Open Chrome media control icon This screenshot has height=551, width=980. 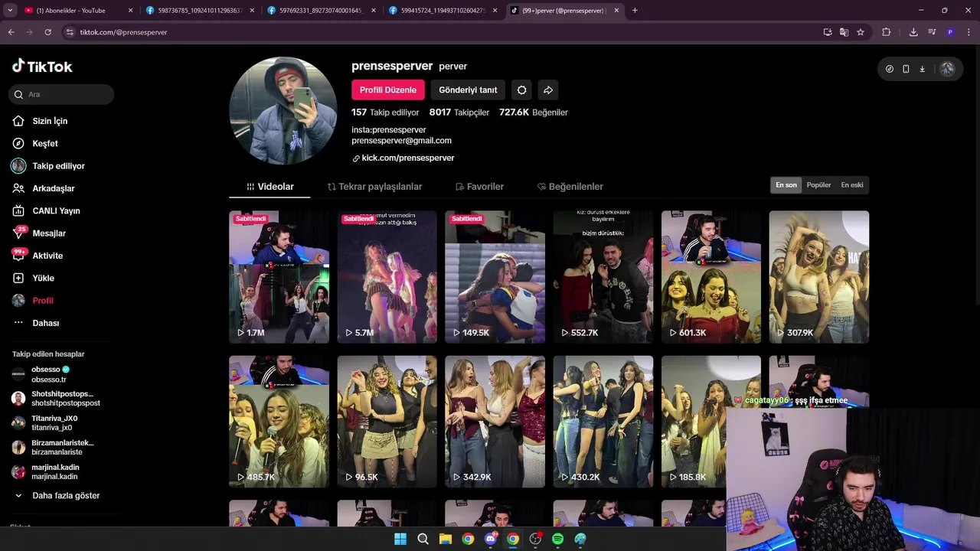click(x=932, y=32)
